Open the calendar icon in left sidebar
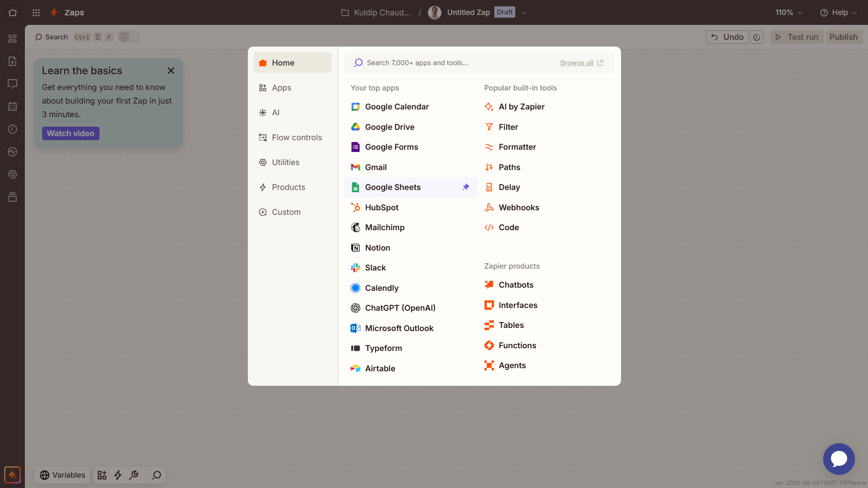This screenshot has width=868, height=488. pyautogui.click(x=12, y=107)
